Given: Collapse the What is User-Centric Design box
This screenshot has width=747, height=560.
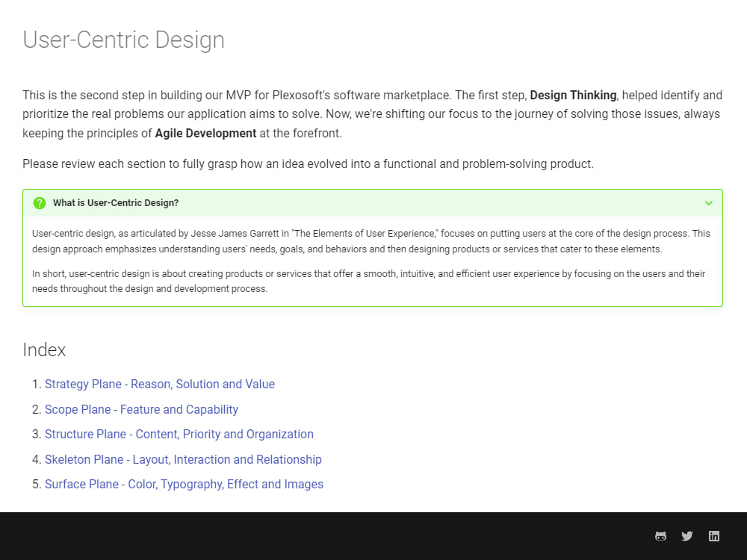Looking at the screenshot, I should 708,203.
